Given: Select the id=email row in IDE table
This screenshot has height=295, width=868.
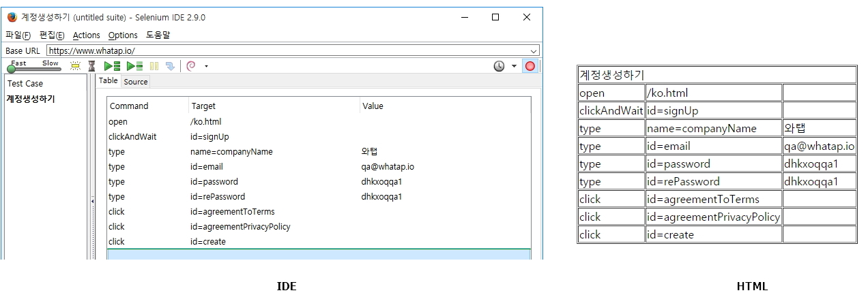Looking at the screenshot, I should coord(319,166).
